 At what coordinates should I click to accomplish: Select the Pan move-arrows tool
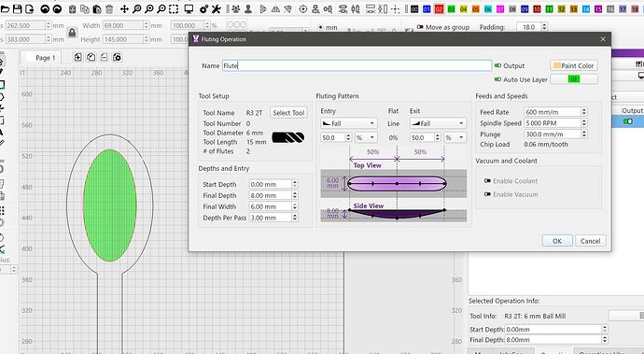point(124,8)
